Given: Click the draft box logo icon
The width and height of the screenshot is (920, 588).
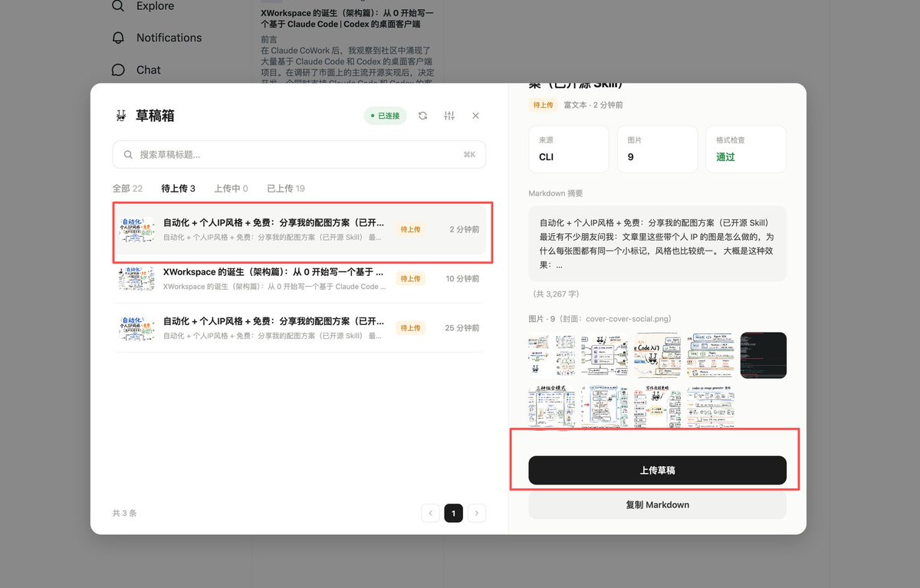Looking at the screenshot, I should pos(120,116).
